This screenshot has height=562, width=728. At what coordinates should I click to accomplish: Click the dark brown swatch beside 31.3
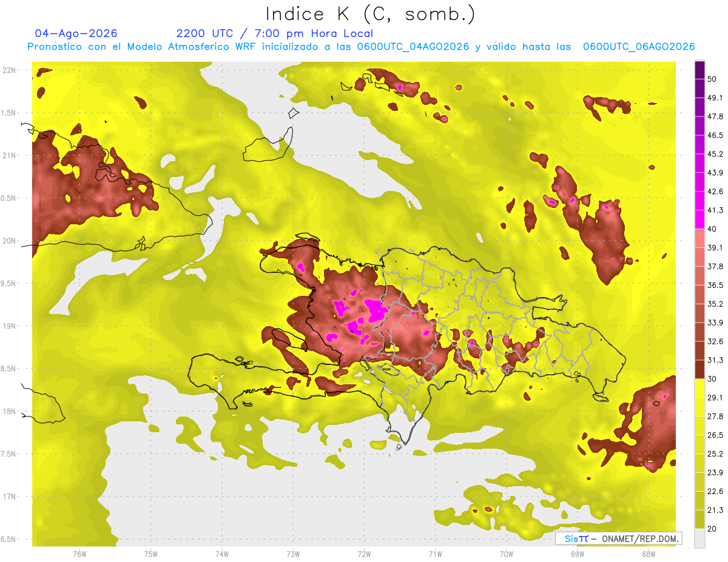point(699,369)
